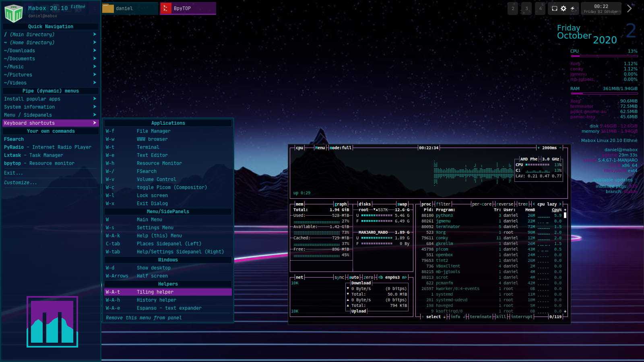Click the screenshot monitor icon in the tray
This screenshot has width=644, height=362.
click(555, 8)
